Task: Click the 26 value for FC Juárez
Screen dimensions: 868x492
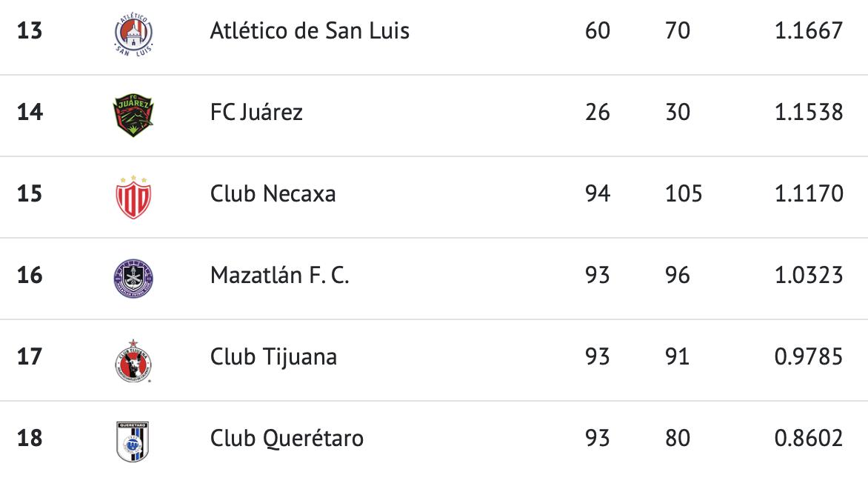Action: coord(597,113)
